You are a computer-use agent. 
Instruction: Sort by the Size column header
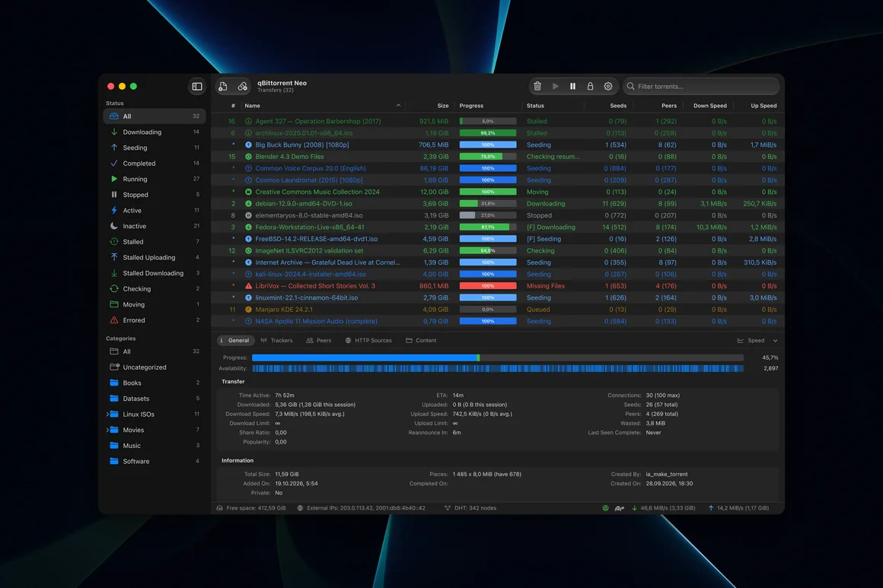coord(442,106)
